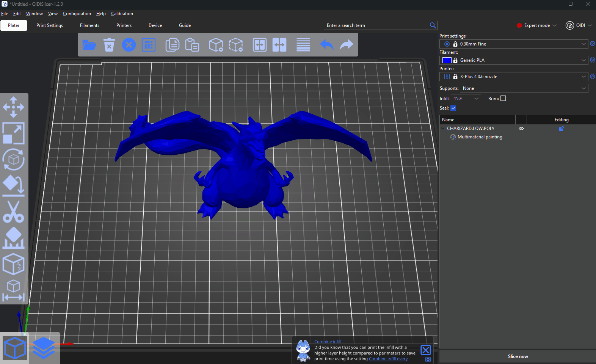The image size is (596, 364).
Task: Switch to layers preview view
Action: tap(44, 348)
